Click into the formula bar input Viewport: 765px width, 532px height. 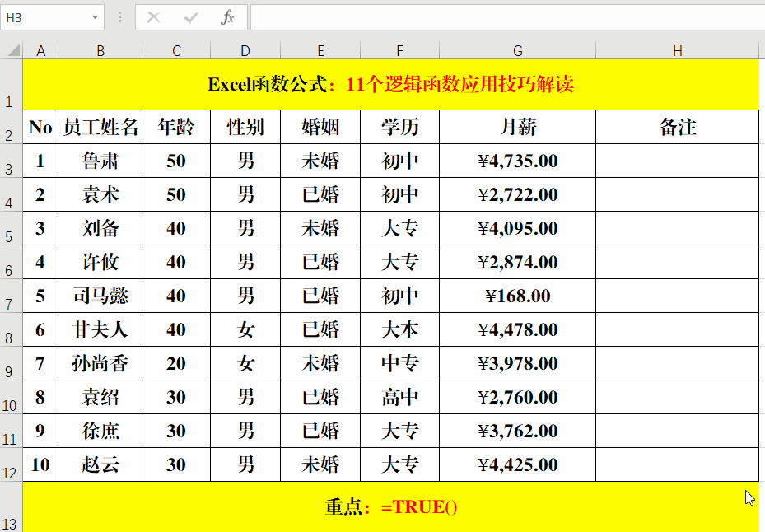point(507,17)
